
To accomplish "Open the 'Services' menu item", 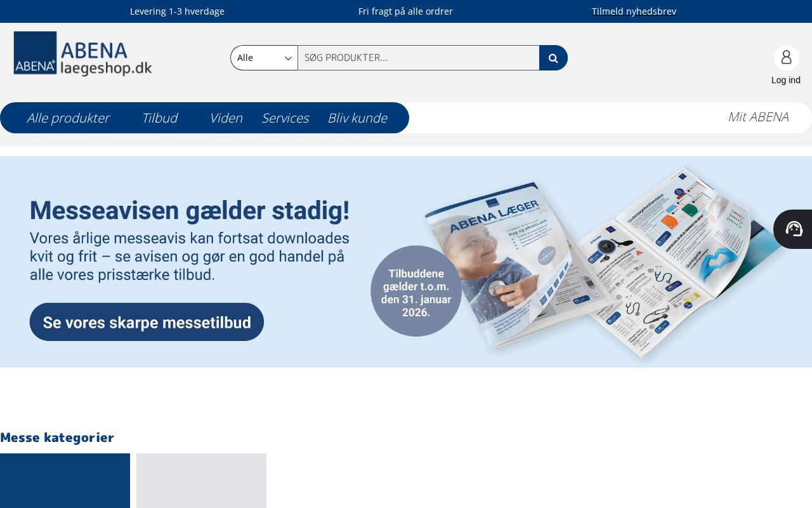I will tap(285, 118).
